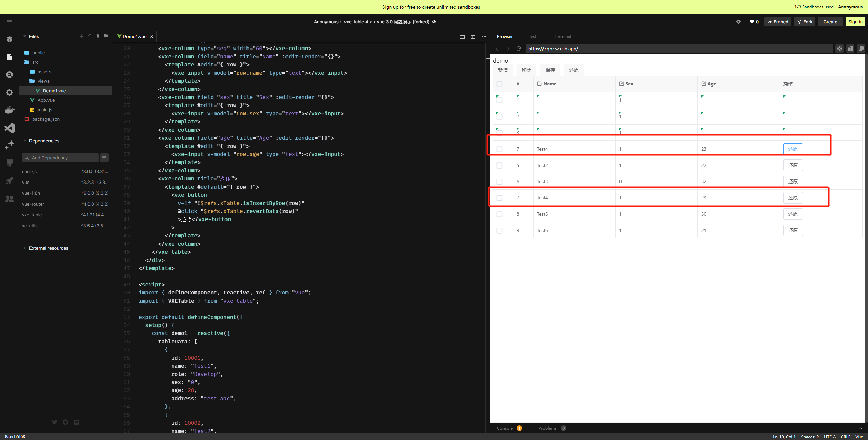
Task: Check the checkbox on the Test2 row
Action: tap(500, 165)
